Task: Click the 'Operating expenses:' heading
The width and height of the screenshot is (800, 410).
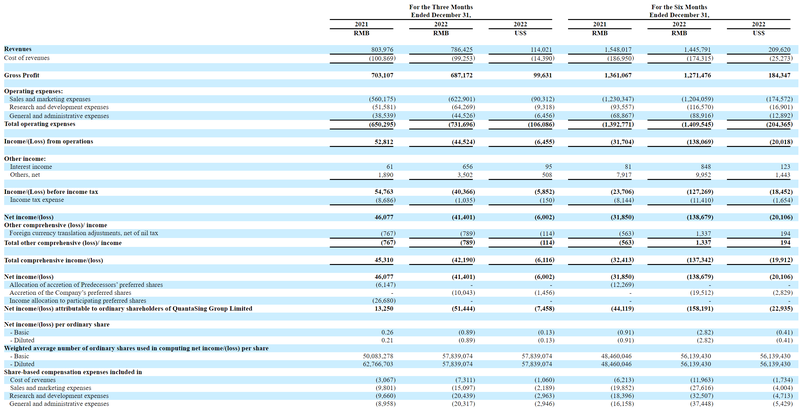Action: [x=33, y=91]
